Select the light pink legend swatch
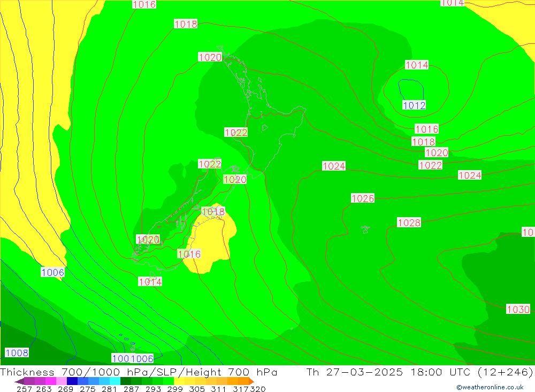Viewport: 535px width, 392px height. (62, 381)
